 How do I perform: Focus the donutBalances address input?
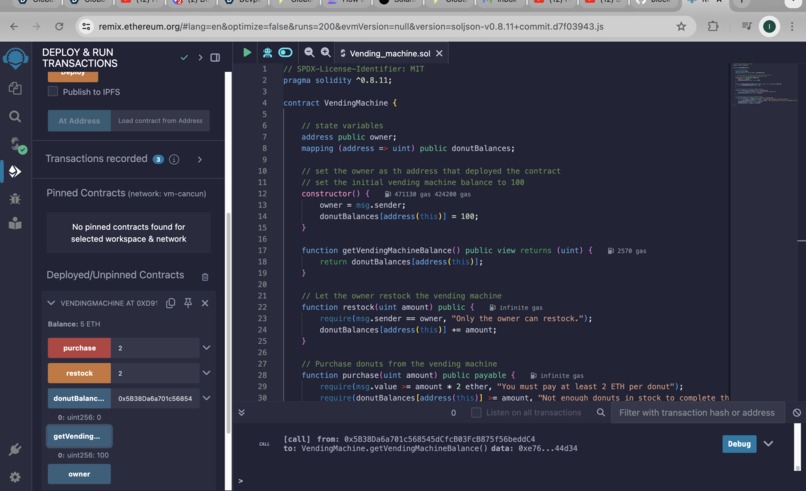pyautogui.click(x=155, y=398)
